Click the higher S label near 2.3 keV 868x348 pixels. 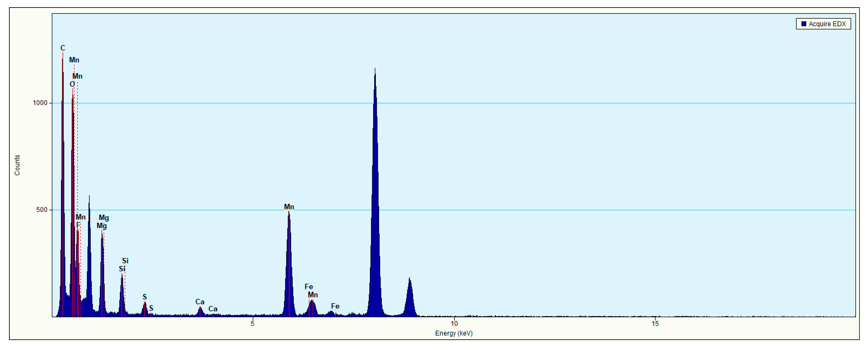coord(144,297)
